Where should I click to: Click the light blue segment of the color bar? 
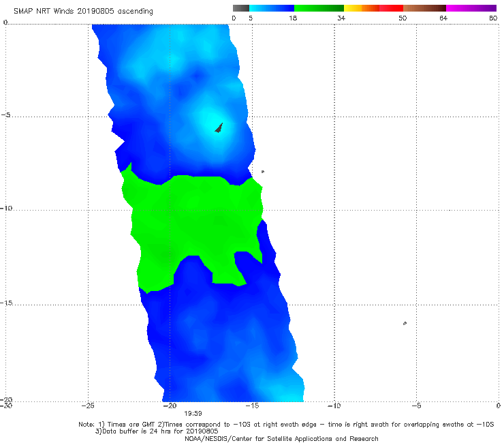[272, 8]
